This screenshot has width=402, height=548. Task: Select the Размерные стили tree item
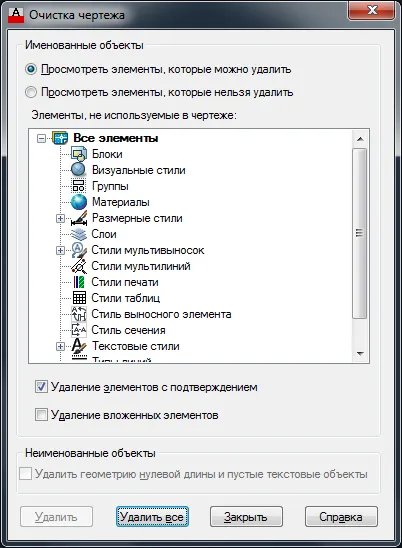coord(137,218)
